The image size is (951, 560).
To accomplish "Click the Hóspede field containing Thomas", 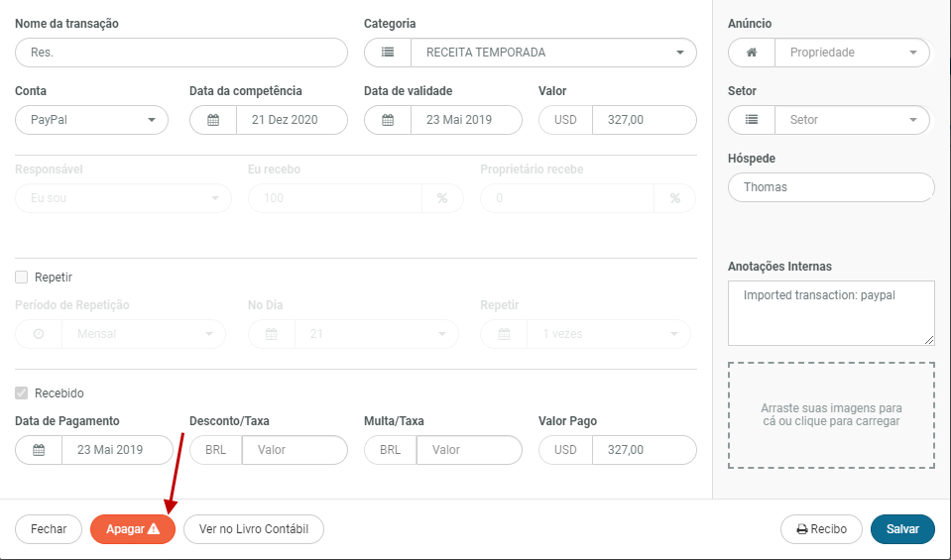I will tap(831, 187).
